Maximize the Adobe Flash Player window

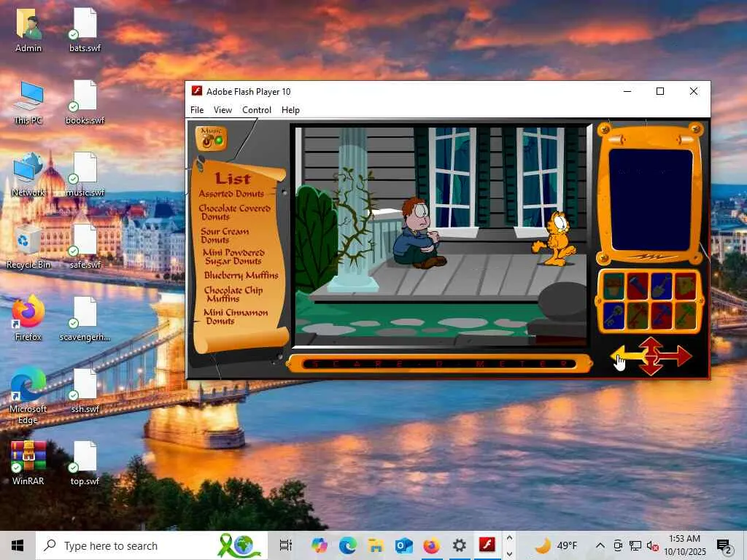[659, 91]
